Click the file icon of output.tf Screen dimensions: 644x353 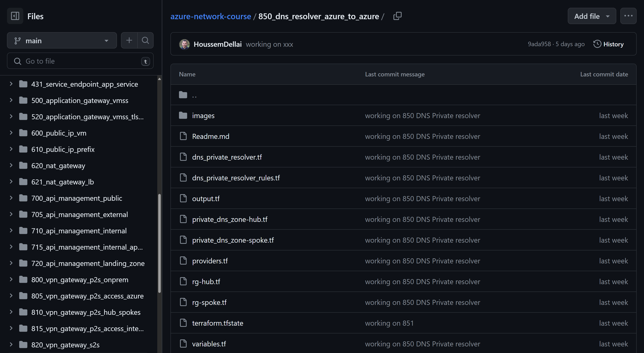click(x=183, y=198)
